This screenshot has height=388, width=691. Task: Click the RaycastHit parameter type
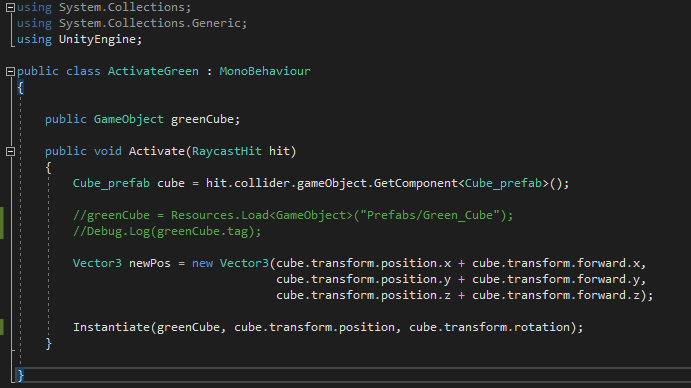227,151
